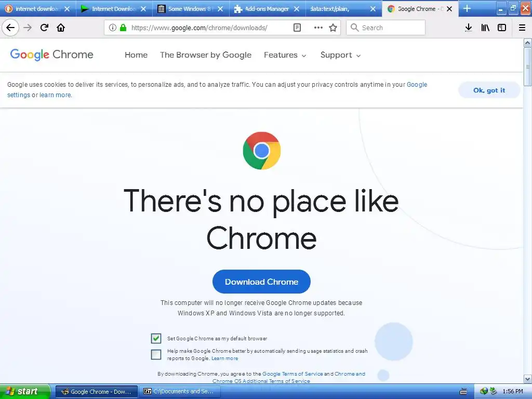
Task: Close the Some Windows 8 tab
Action: tap(220, 9)
